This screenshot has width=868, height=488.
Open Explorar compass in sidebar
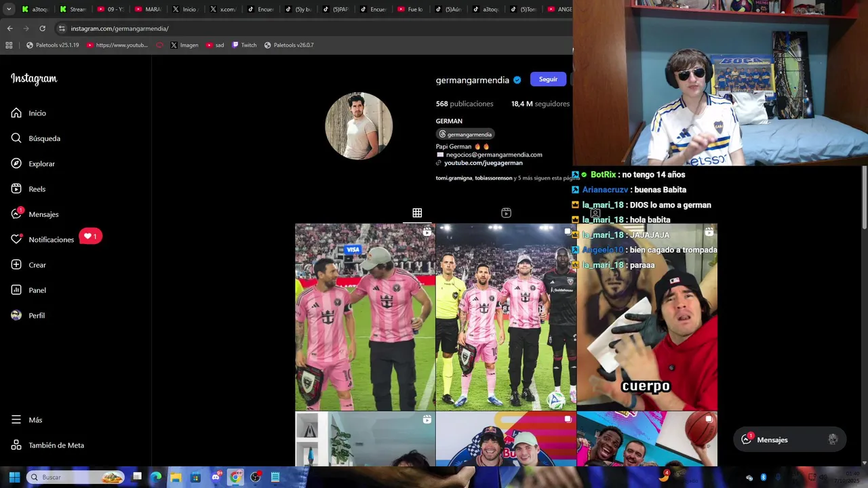pyautogui.click(x=33, y=164)
